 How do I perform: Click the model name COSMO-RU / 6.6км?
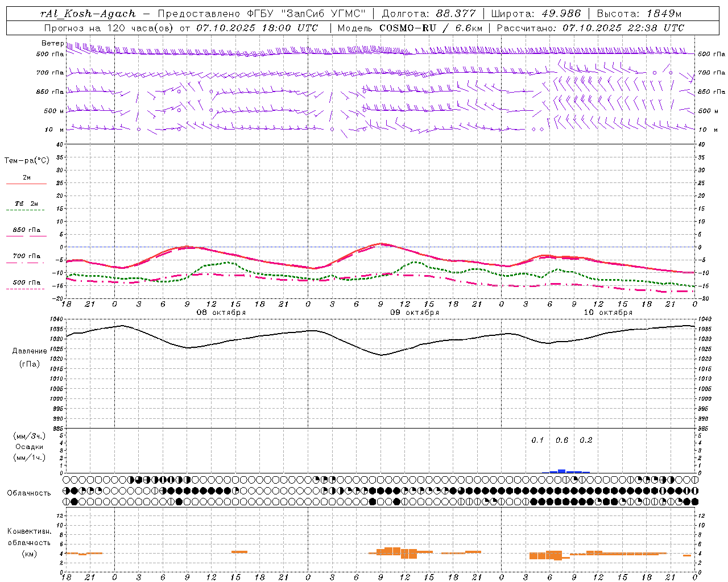click(431, 28)
